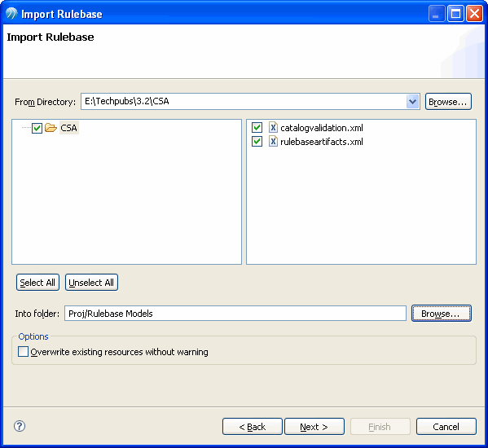Image resolution: width=488 pixels, height=448 pixels.
Task: Select the CSA tree item label
Action: [x=68, y=128]
